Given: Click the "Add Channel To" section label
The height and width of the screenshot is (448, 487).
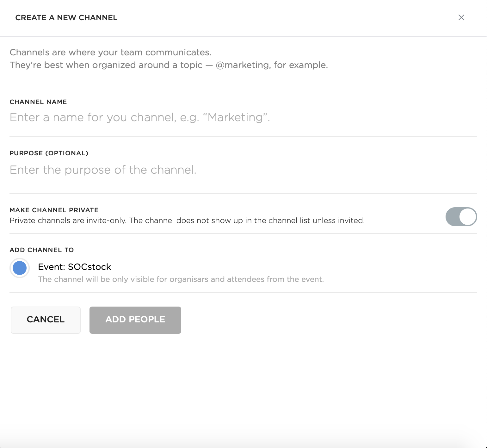Looking at the screenshot, I should pos(41,250).
